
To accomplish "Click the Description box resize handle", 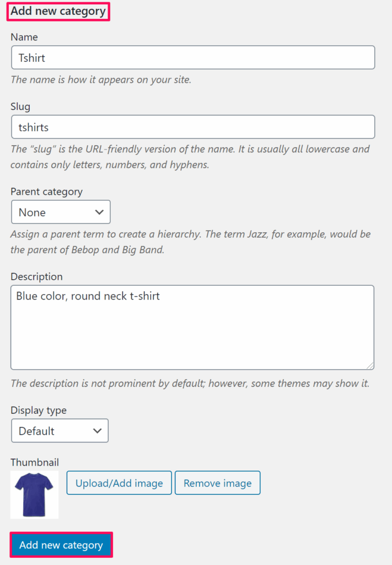I will click(370, 365).
